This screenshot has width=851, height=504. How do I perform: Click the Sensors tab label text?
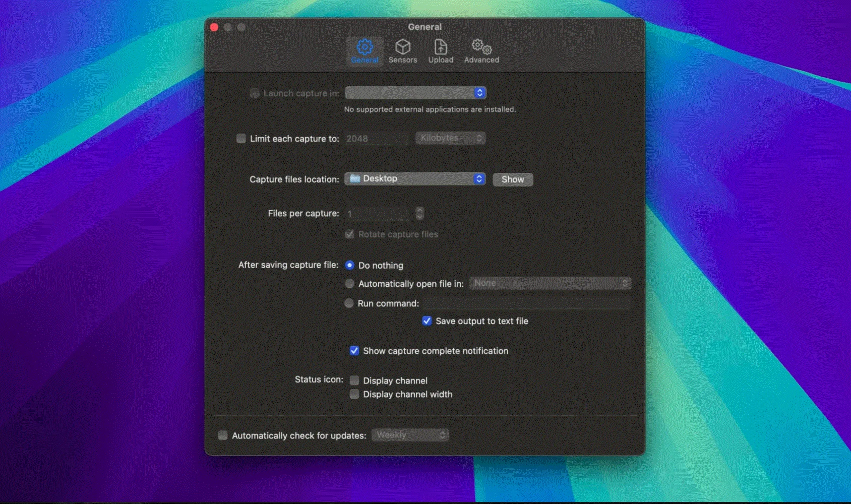[402, 59]
